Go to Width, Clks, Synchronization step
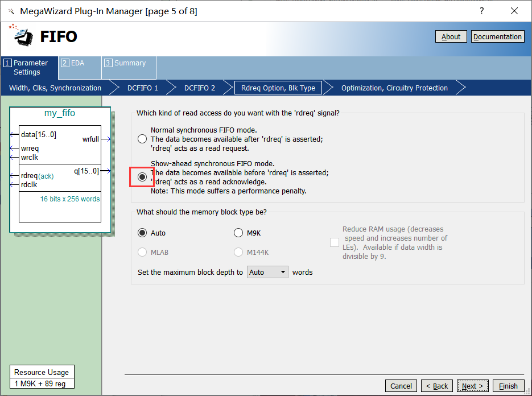Viewport: 532px width, 396px height. point(55,88)
